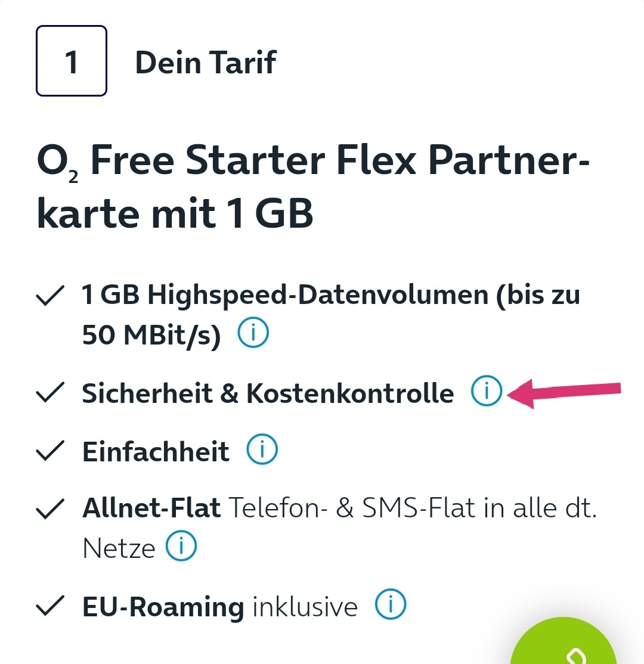644x664 pixels.
Task: Click checkmark beside Allnet-Flat
Action: click(x=50, y=508)
